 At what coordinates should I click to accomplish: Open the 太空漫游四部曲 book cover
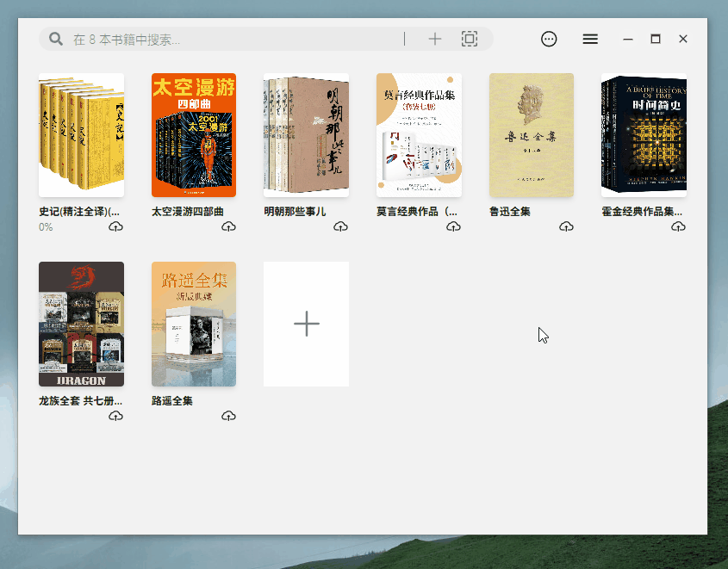[x=194, y=135]
